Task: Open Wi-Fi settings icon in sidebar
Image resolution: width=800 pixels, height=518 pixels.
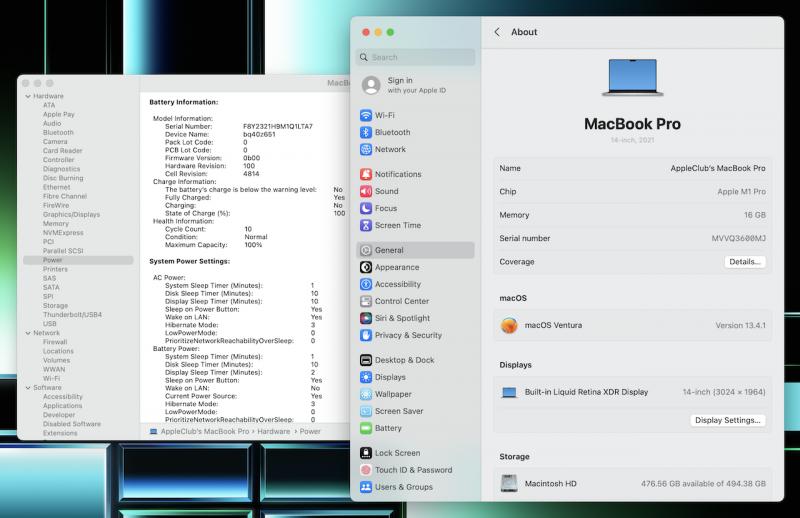Action: [366, 115]
